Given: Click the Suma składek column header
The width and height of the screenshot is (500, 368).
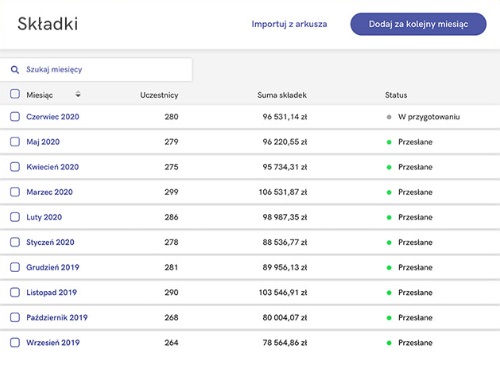Looking at the screenshot, I should coord(282,95).
